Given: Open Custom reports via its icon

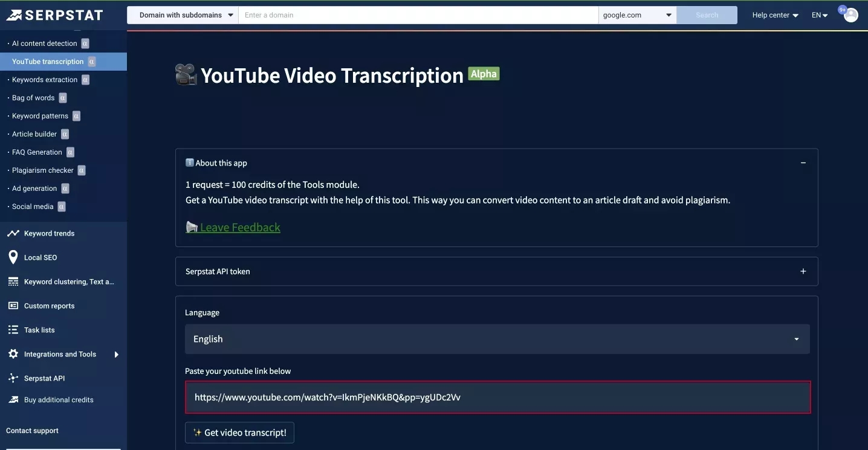Looking at the screenshot, I should pos(13,306).
